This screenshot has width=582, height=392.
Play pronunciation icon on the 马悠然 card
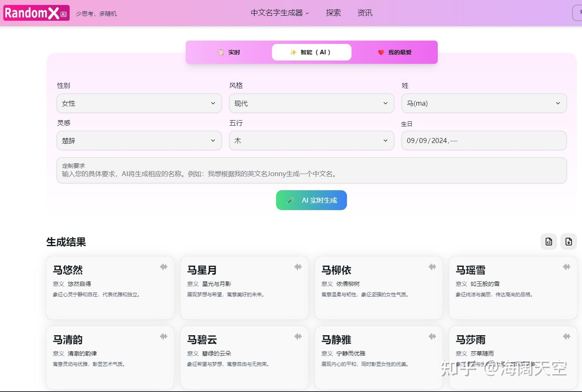click(164, 267)
